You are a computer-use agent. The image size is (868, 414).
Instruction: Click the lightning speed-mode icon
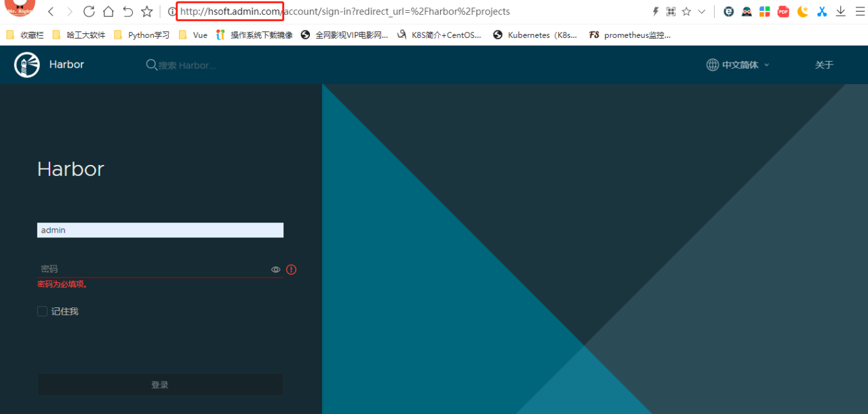(x=655, y=12)
